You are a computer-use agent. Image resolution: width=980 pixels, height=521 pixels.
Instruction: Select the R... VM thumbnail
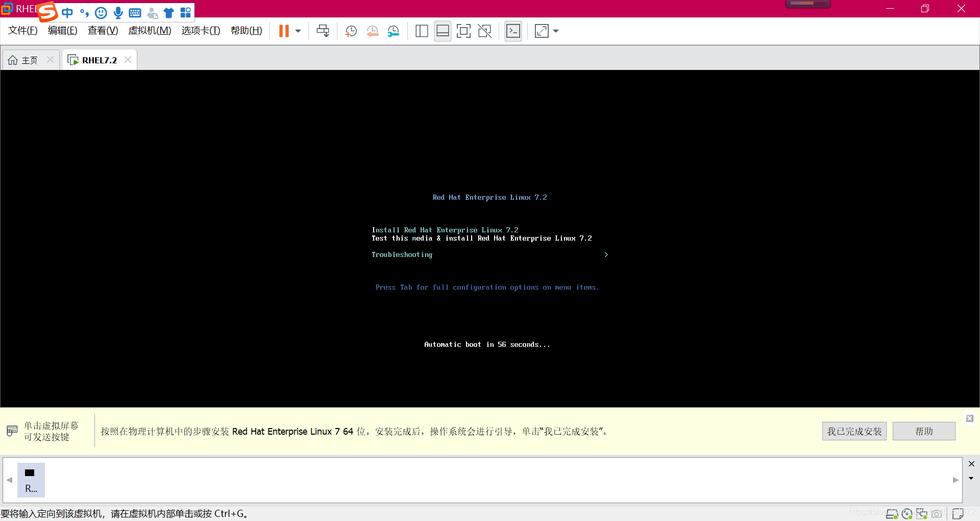(x=31, y=480)
